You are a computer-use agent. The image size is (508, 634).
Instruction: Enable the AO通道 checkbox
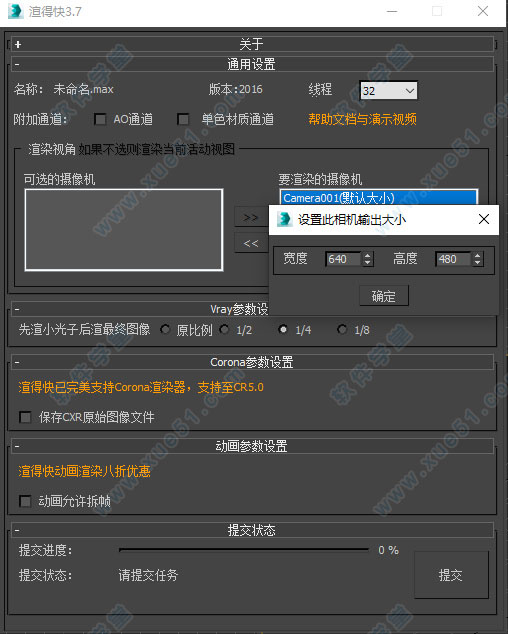100,119
